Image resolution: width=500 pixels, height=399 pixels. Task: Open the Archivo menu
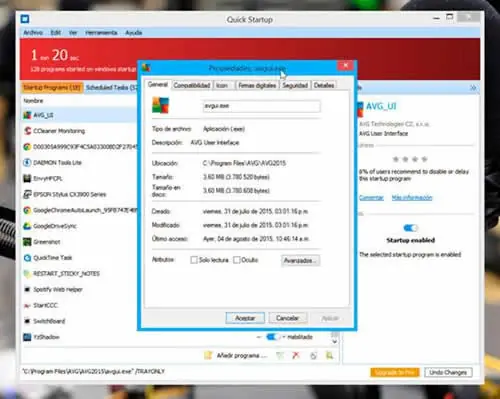(33, 33)
